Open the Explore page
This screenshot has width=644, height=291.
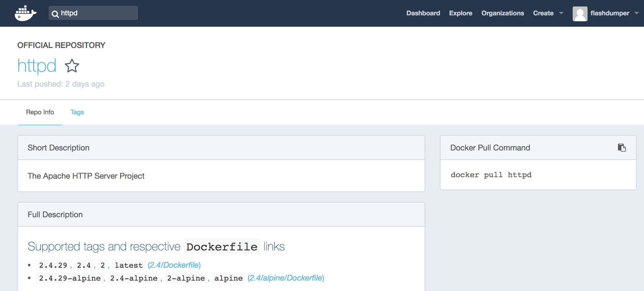click(x=461, y=13)
